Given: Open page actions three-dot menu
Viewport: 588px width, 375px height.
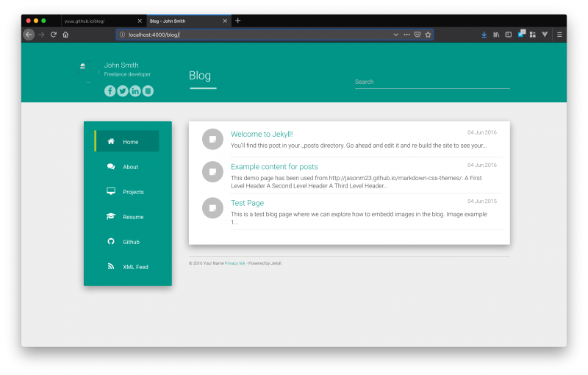Looking at the screenshot, I should [x=406, y=35].
